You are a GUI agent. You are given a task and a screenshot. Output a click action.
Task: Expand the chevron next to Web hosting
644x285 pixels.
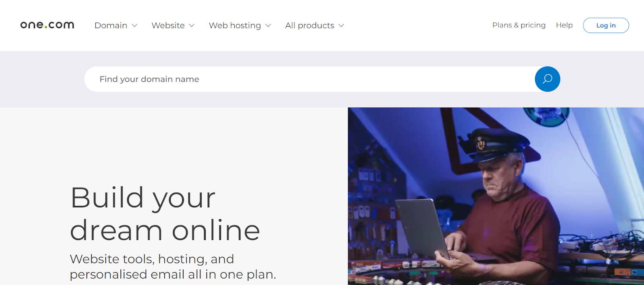coord(268,26)
